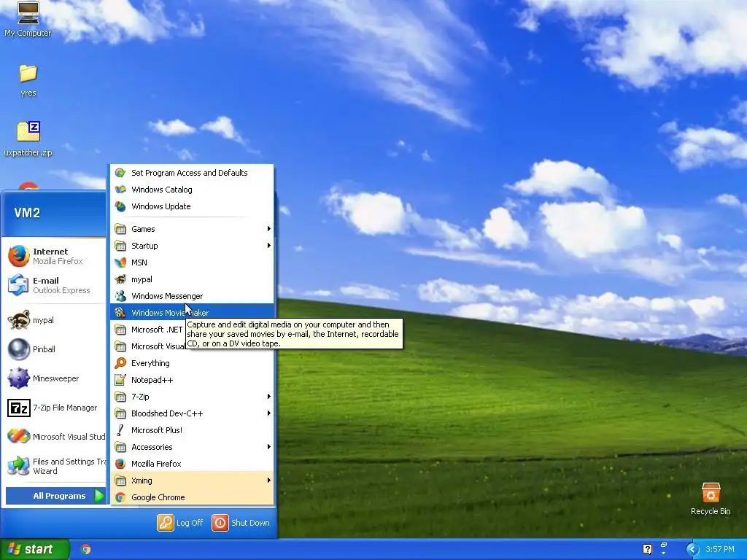The image size is (747, 560).
Task: Expand the Games submenu arrow
Action: (268, 229)
